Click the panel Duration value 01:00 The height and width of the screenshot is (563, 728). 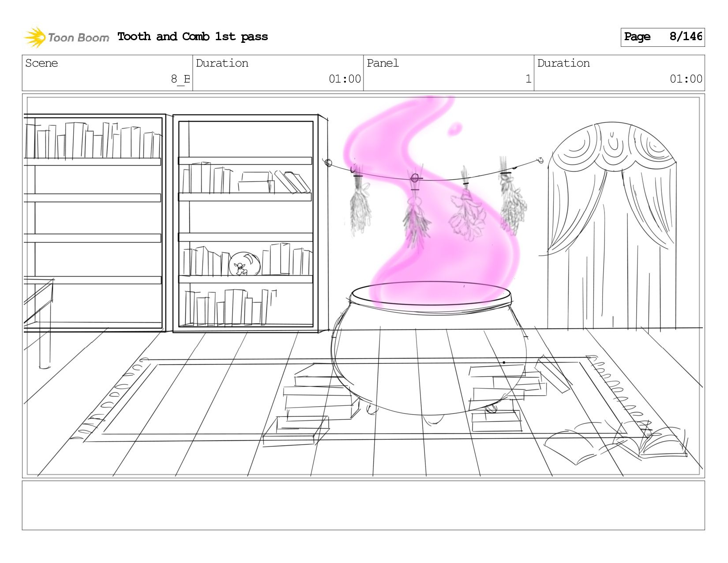click(686, 79)
